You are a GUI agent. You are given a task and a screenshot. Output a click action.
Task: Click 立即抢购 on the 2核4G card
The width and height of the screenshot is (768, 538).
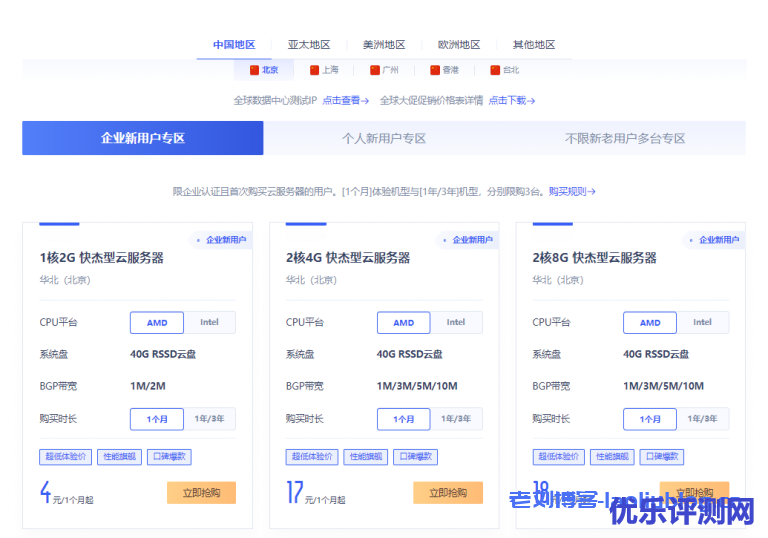(447, 492)
